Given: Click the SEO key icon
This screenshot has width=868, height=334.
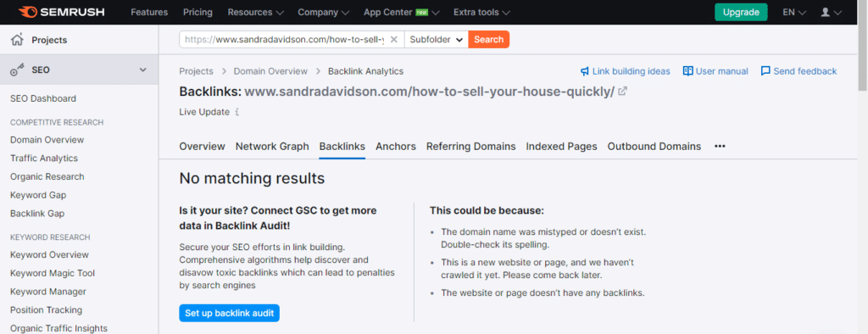Looking at the screenshot, I should pos(18,70).
